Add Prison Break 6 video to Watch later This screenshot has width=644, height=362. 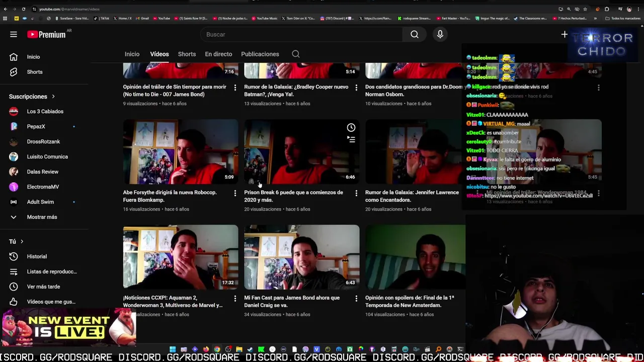351,128
